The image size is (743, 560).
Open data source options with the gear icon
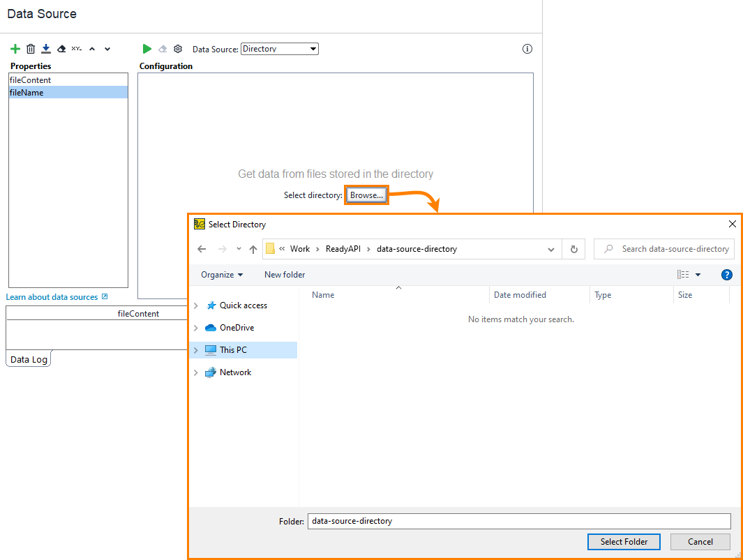click(x=178, y=49)
